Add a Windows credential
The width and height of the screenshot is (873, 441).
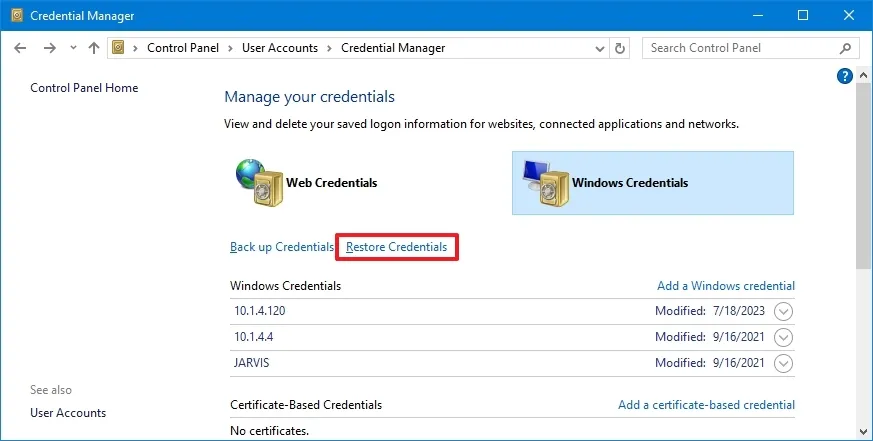point(726,286)
